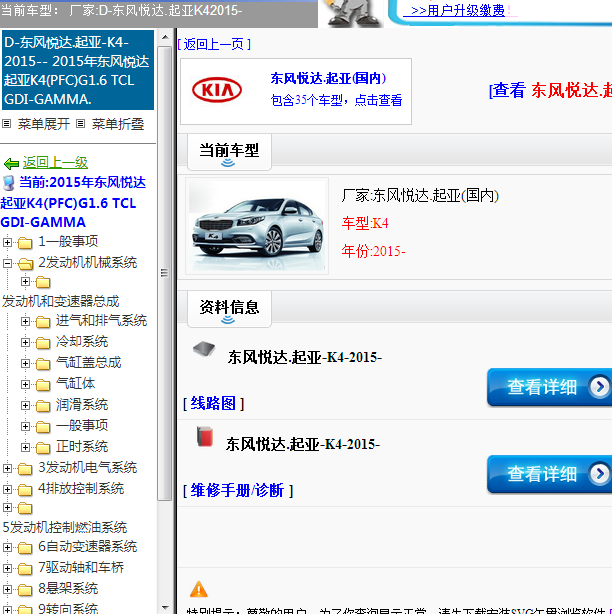Select 菜单折叠 menu option
Image resolution: width=612 pixels, height=614 pixels.
[118, 124]
